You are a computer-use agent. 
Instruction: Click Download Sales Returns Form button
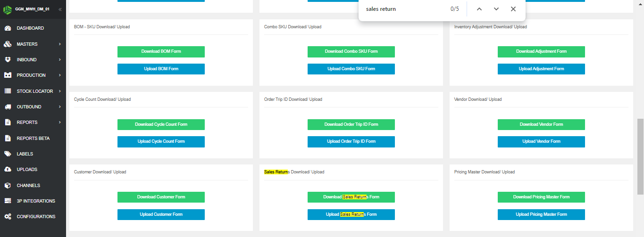pos(351,197)
